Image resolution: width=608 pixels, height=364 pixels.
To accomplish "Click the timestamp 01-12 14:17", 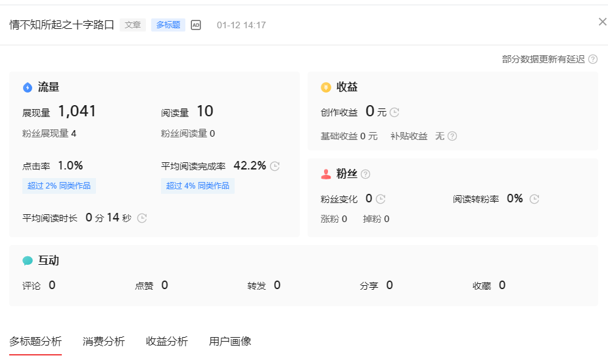I will click(241, 25).
